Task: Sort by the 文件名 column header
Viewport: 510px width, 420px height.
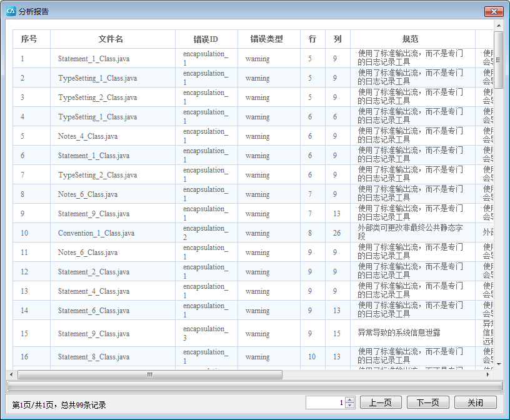Action: (x=111, y=39)
